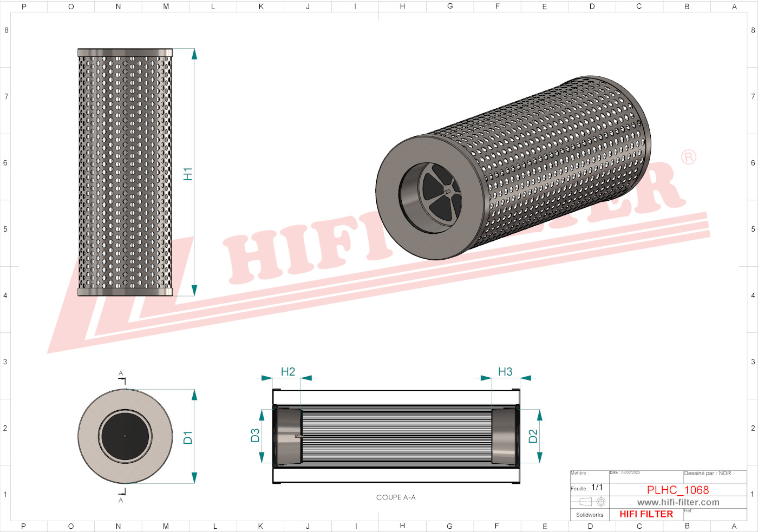The height and width of the screenshot is (532, 758).
Task: Select the H1 dimension label
Action: (x=188, y=174)
